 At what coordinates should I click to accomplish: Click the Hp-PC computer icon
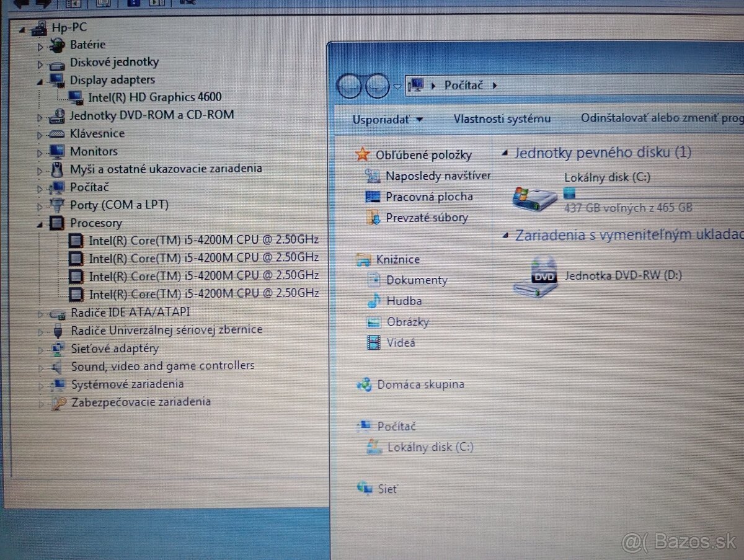(x=40, y=27)
